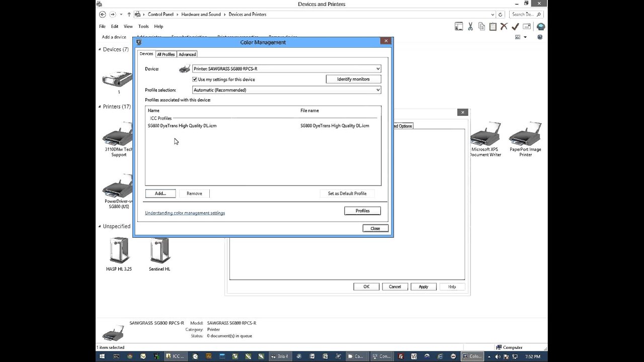Open the Bria 4 taskbar item
The width and height of the screenshot is (644, 362).
pyautogui.click(x=279, y=356)
